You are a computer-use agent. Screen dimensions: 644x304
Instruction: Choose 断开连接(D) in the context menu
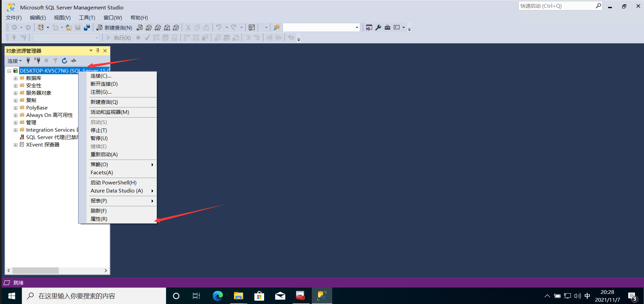click(x=117, y=84)
